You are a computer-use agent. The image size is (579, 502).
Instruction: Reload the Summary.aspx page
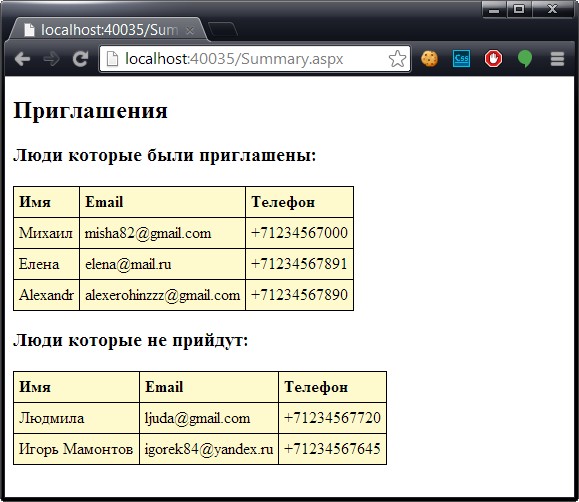point(80,59)
